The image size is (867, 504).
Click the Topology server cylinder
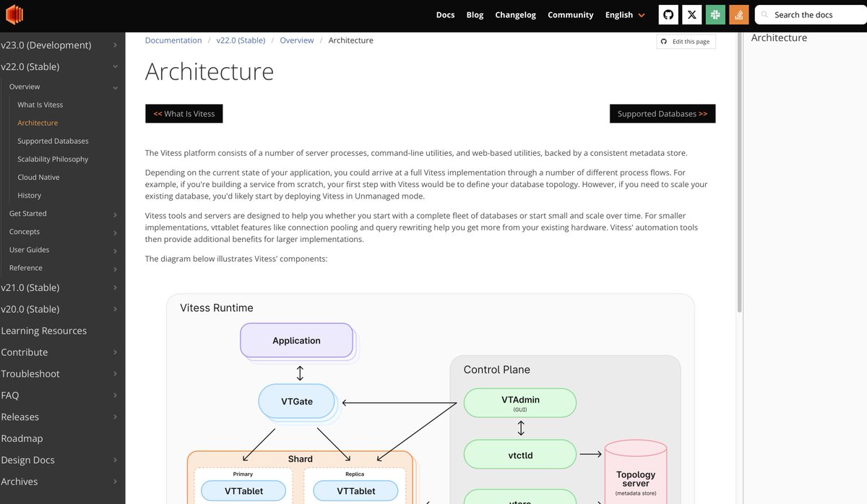tap(636, 472)
